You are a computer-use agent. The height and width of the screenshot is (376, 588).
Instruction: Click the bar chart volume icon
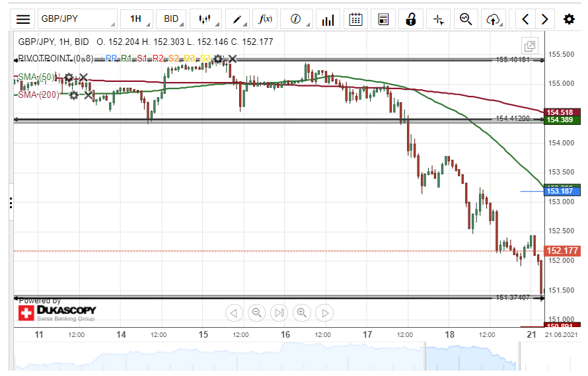(328, 19)
